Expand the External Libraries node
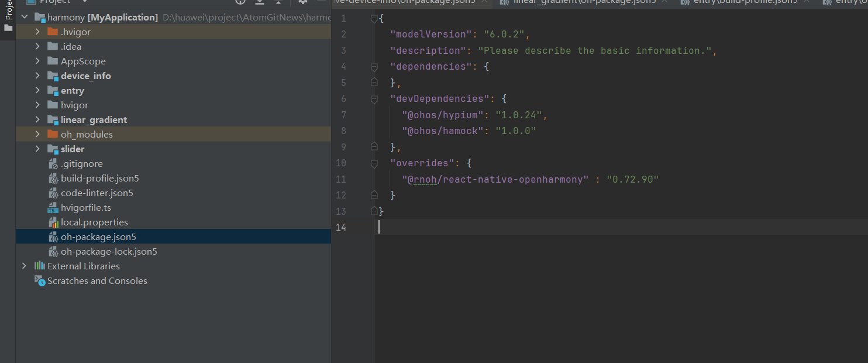Viewport: 868px width, 363px height. [x=24, y=266]
